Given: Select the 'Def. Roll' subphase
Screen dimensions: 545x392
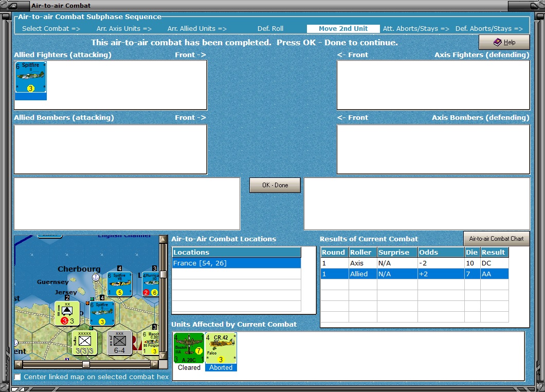Looking at the screenshot, I should (270, 28).
